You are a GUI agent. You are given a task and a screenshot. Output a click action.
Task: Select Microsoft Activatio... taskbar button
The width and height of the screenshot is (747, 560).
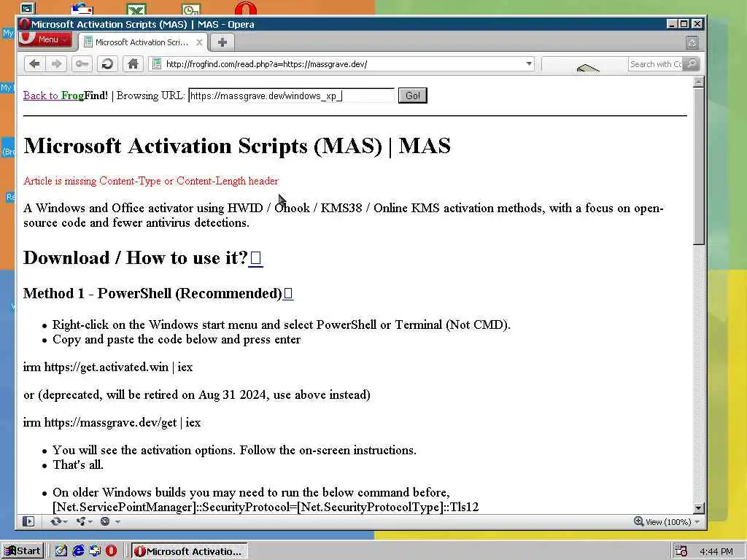(x=189, y=551)
